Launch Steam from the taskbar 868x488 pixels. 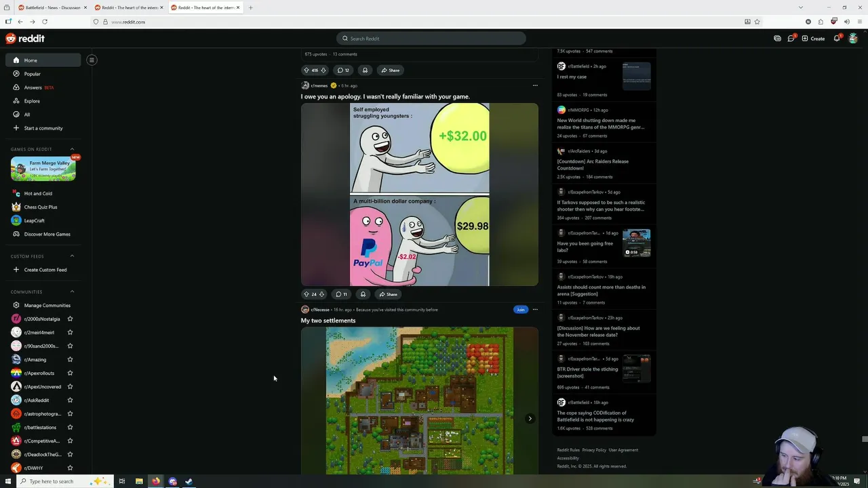pos(189,481)
